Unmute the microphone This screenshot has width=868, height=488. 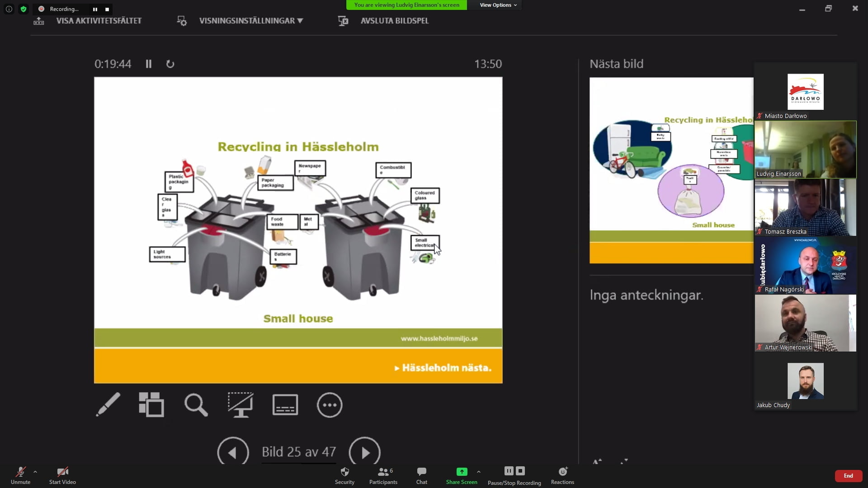point(20,475)
